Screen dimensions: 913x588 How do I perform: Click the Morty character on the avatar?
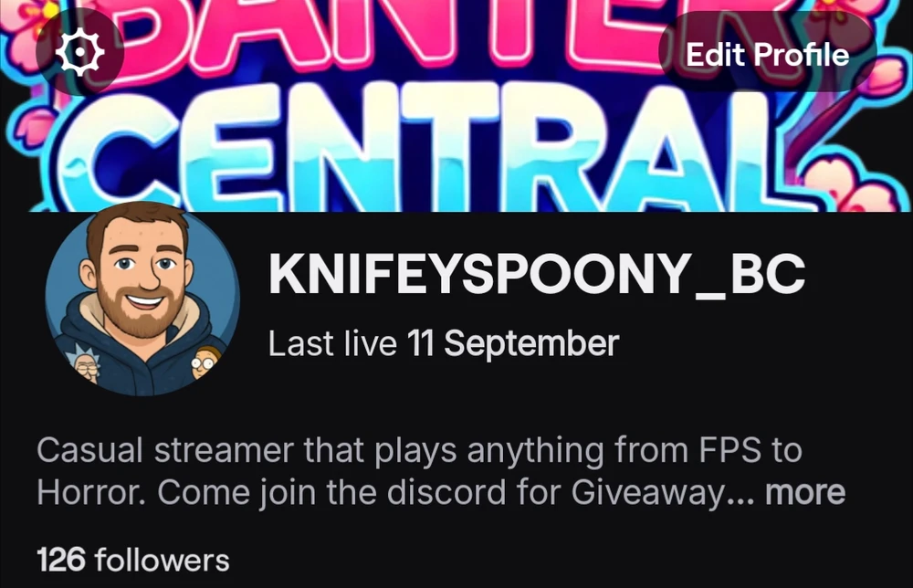click(x=203, y=361)
